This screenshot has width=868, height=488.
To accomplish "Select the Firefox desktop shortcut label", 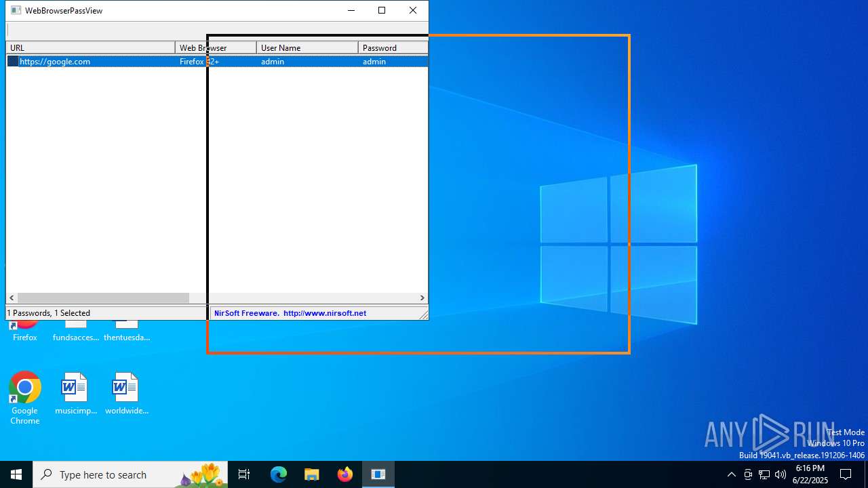I will click(25, 338).
